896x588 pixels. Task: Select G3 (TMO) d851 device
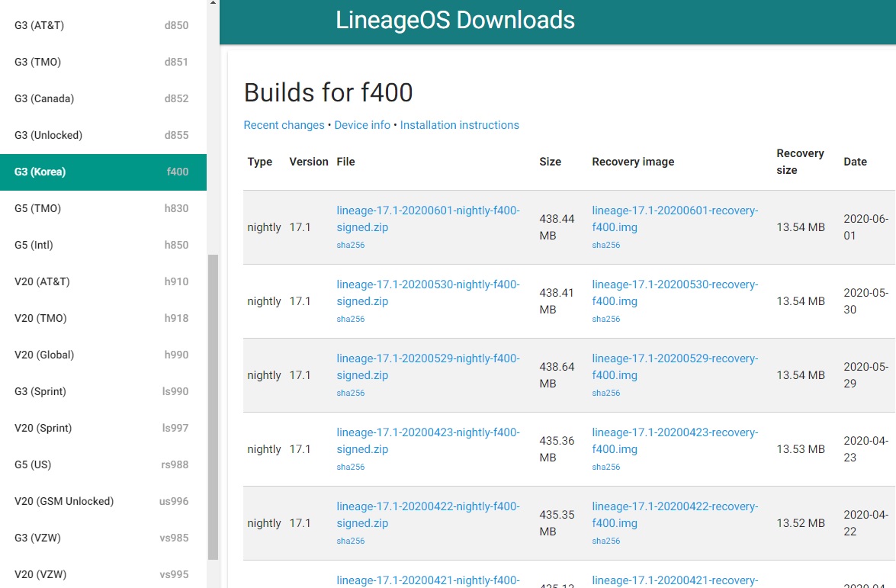(x=103, y=62)
